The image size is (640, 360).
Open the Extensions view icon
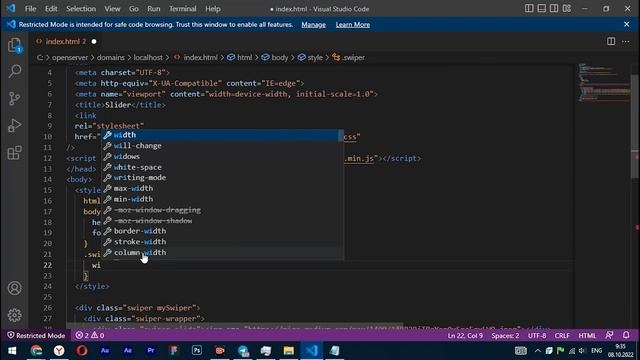[15, 153]
